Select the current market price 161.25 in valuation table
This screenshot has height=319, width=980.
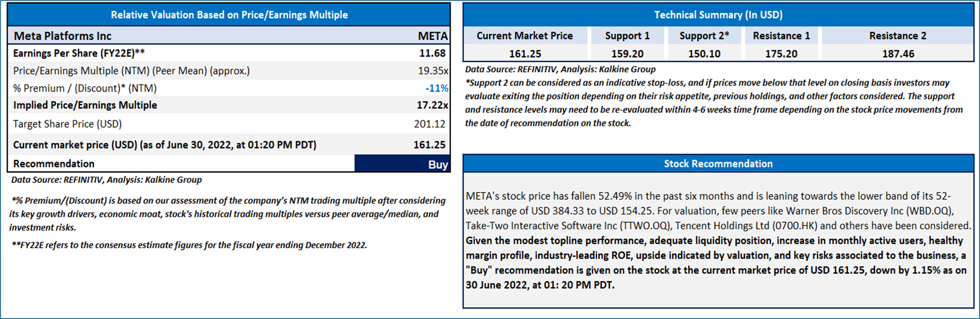(x=429, y=145)
